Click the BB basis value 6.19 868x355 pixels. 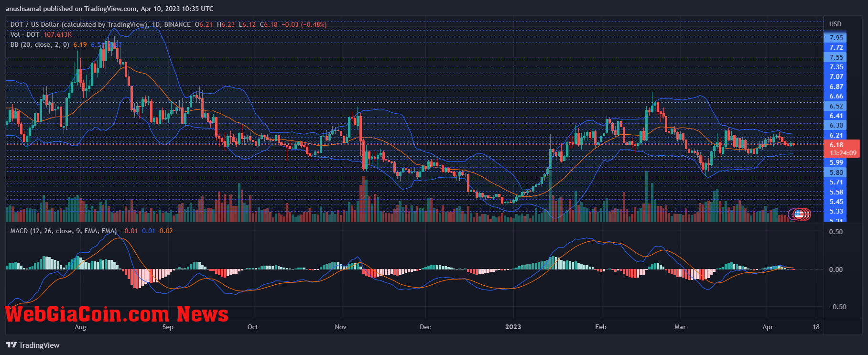(x=80, y=44)
